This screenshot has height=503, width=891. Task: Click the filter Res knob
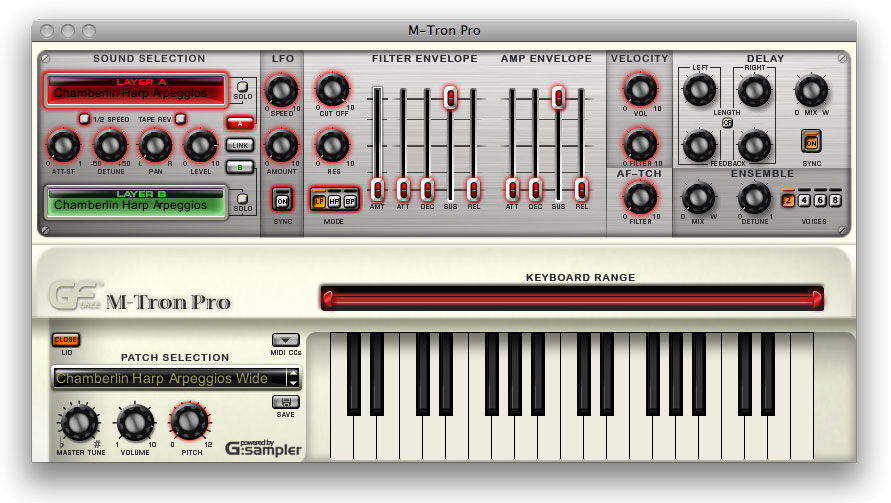[x=332, y=144]
